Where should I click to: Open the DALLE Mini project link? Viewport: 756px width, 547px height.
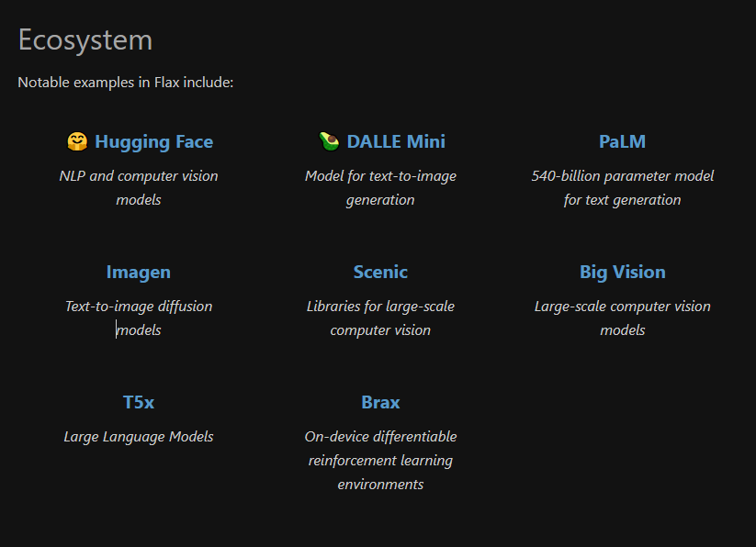[x=396, y=141]
